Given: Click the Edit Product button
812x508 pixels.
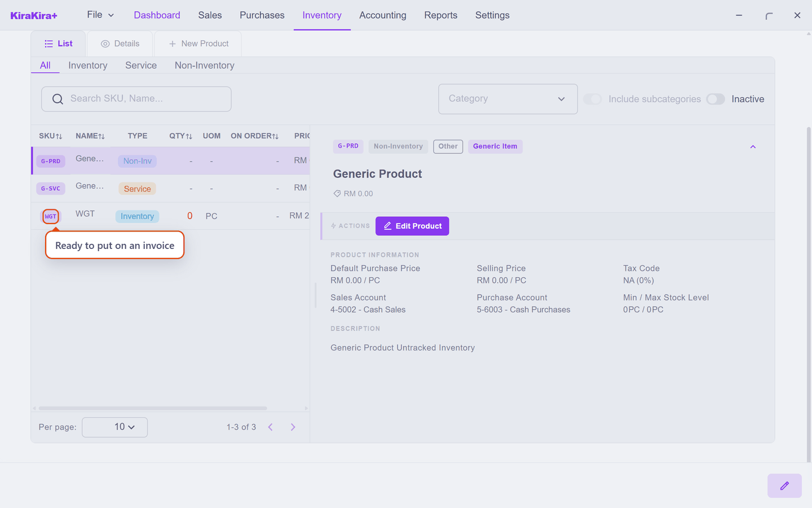Looking at the screenshot, I should (x=412, y=226).
